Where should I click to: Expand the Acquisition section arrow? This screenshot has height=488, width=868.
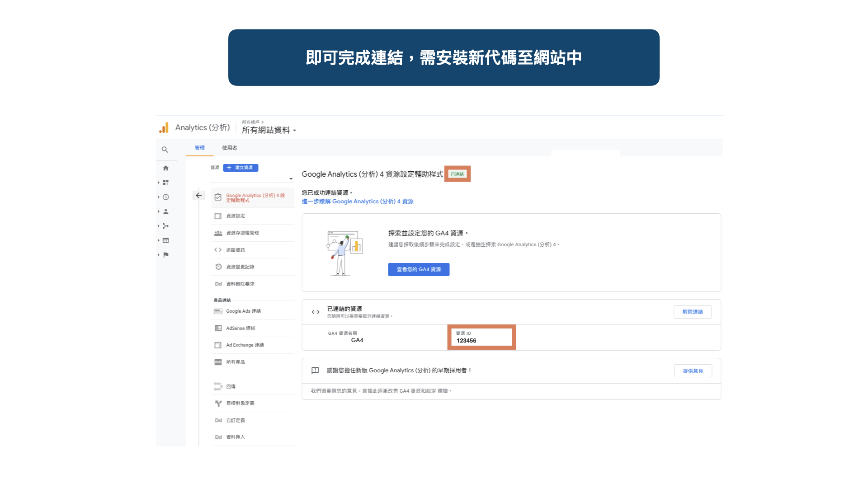[x=159, y=226]
